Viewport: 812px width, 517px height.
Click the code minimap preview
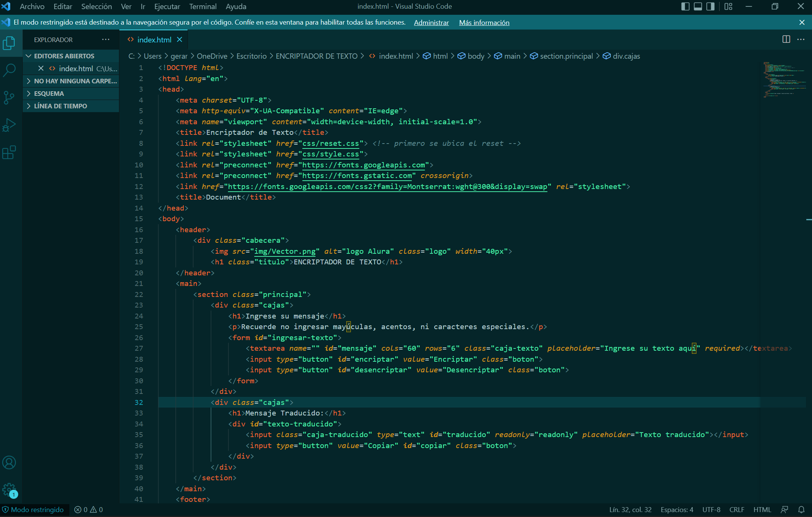[x=784, y=80]
